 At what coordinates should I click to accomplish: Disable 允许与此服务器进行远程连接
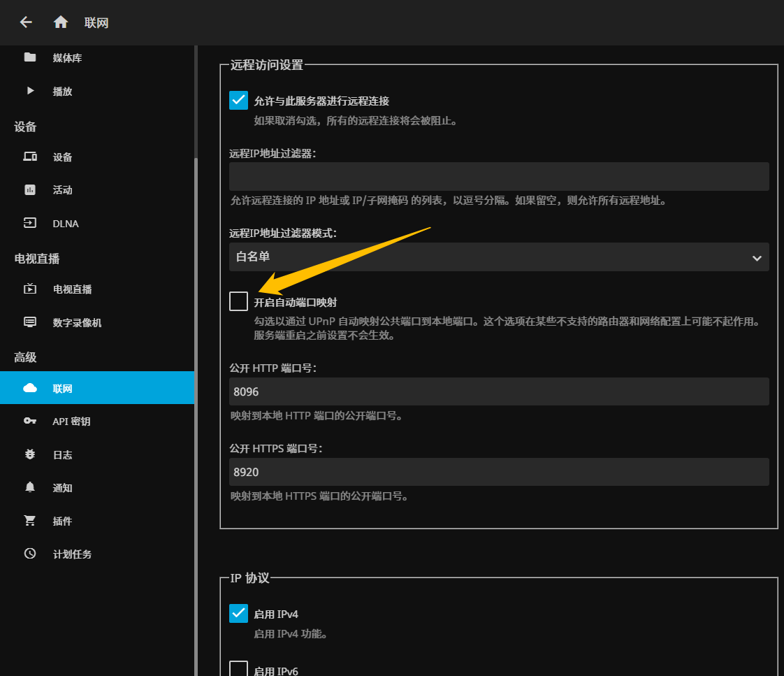click(238, 100)
